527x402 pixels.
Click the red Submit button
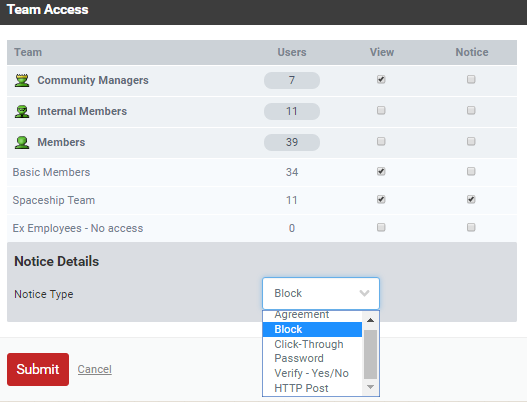[38, 369]
